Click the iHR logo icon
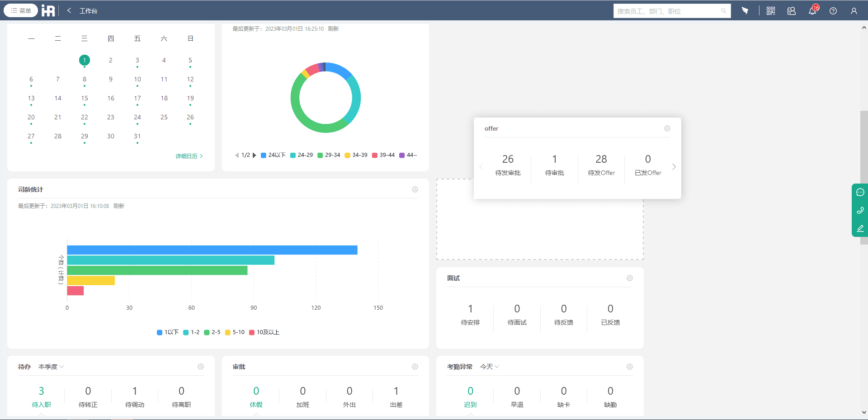Viewport: 868px width, 420px height. pos(48,10)
